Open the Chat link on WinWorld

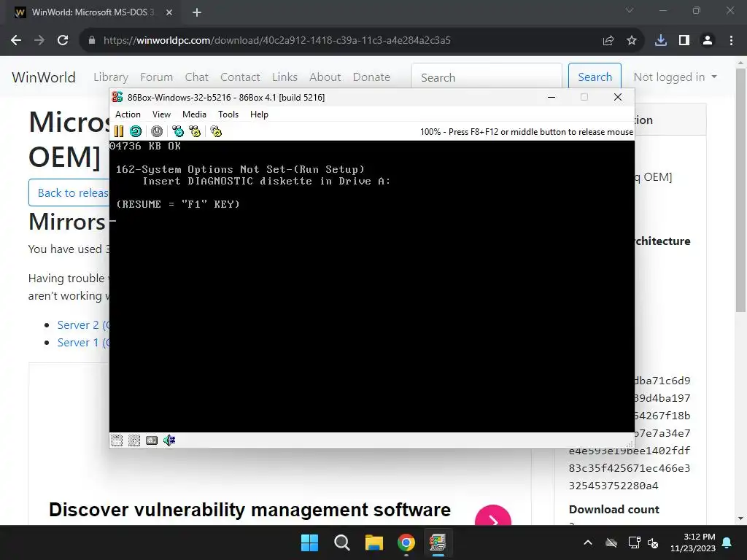pyautogui.click(x=197, y=77)
